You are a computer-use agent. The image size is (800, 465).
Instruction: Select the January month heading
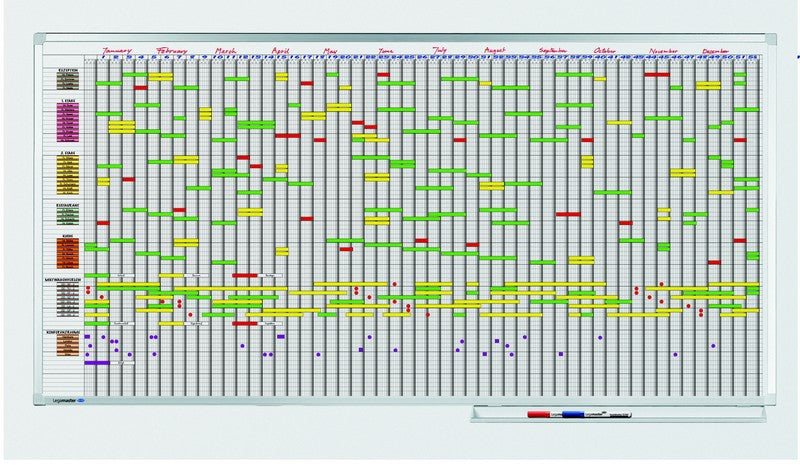click(117, 48)
